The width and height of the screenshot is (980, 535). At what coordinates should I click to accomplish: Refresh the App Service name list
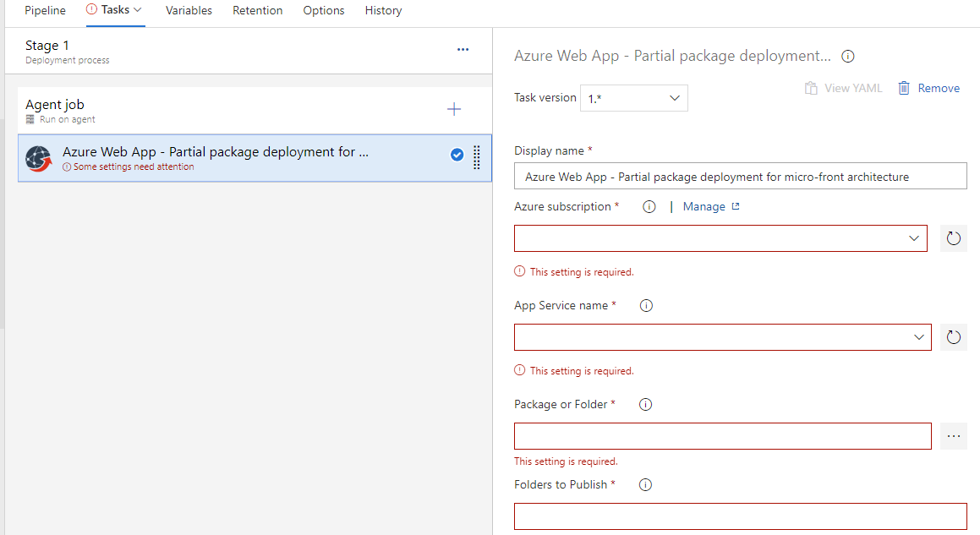[x=953, y=337]
